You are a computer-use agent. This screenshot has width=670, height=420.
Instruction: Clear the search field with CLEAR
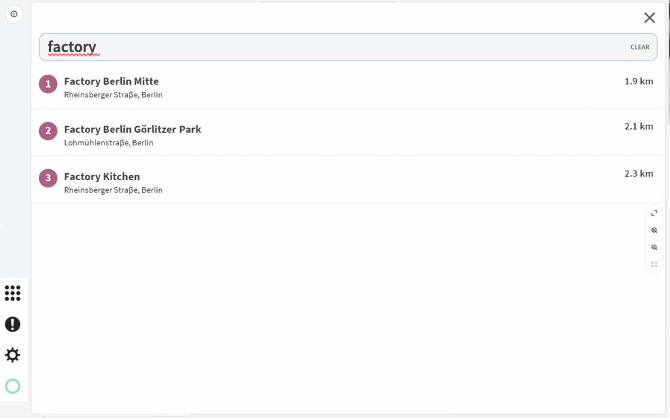pos(639,47)
